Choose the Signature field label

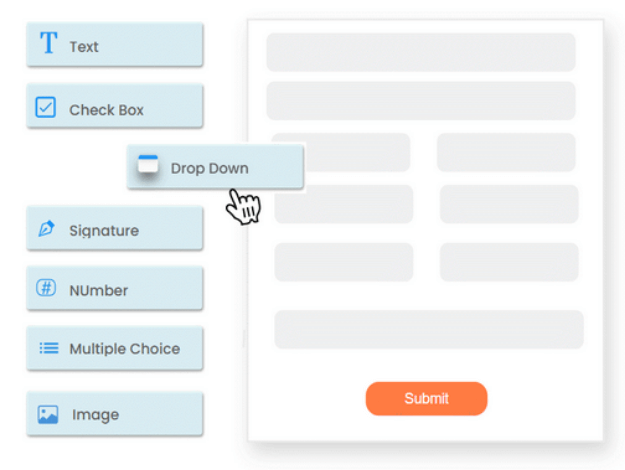104,231
